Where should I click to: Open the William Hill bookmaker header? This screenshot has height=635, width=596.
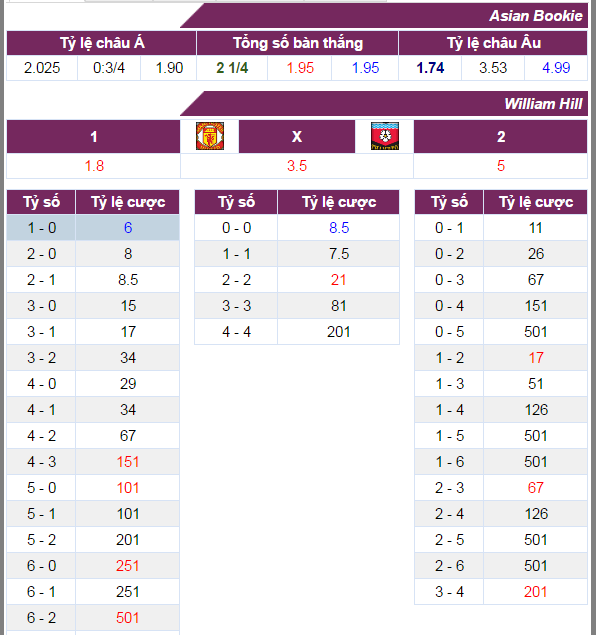pos(543,104)
